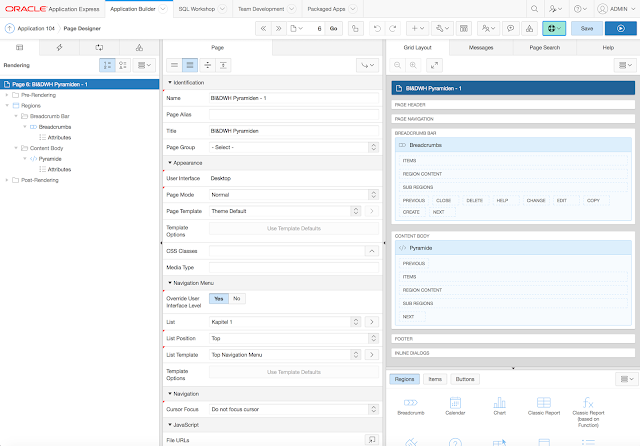This screenshot has width=640, height=446.
Task: Click the Name input field
Action: (x=294, y=98)
